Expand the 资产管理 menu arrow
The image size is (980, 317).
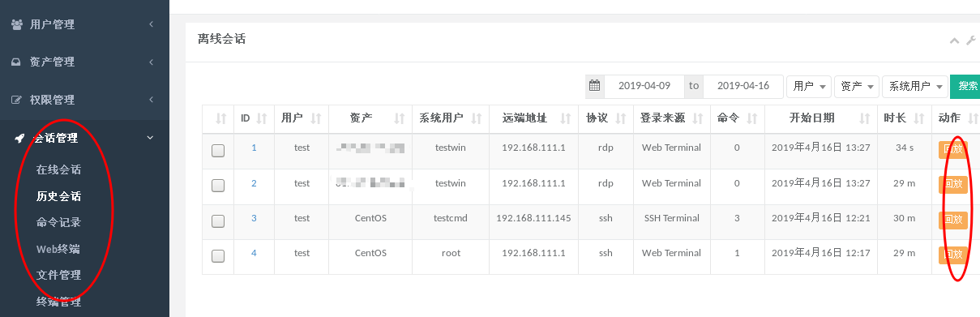(x=151, y=62)
